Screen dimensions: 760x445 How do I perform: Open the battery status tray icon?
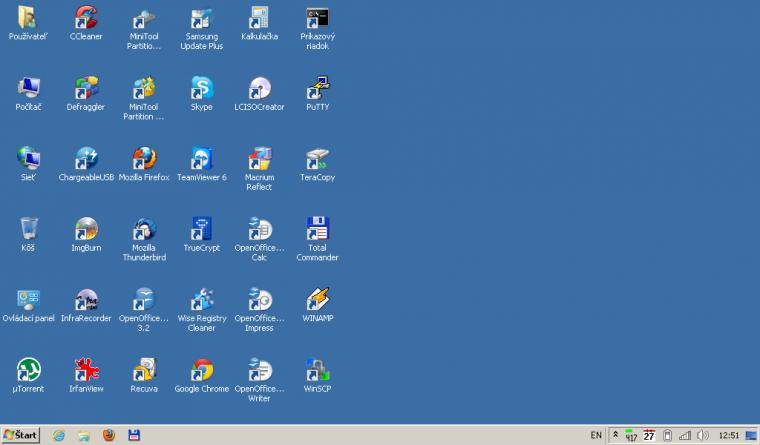click(x=667, y=435)
